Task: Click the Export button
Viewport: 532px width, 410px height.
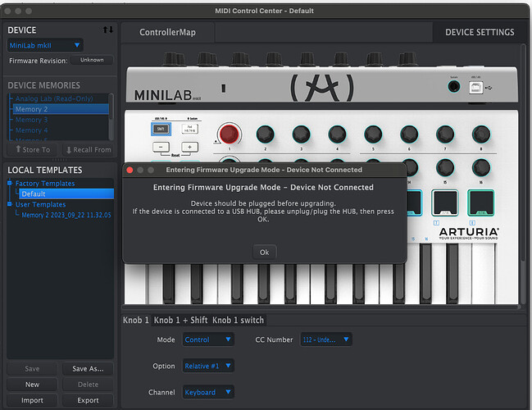Action: tap(88, 400)
